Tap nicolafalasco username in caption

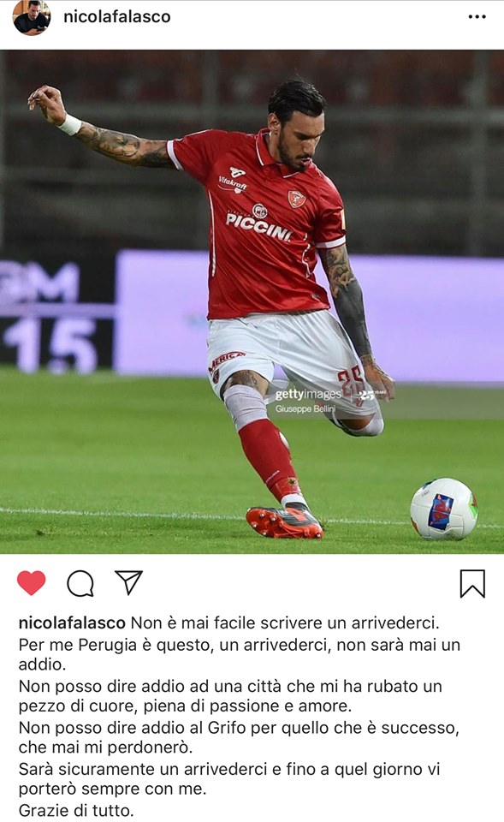coord(72,622)
